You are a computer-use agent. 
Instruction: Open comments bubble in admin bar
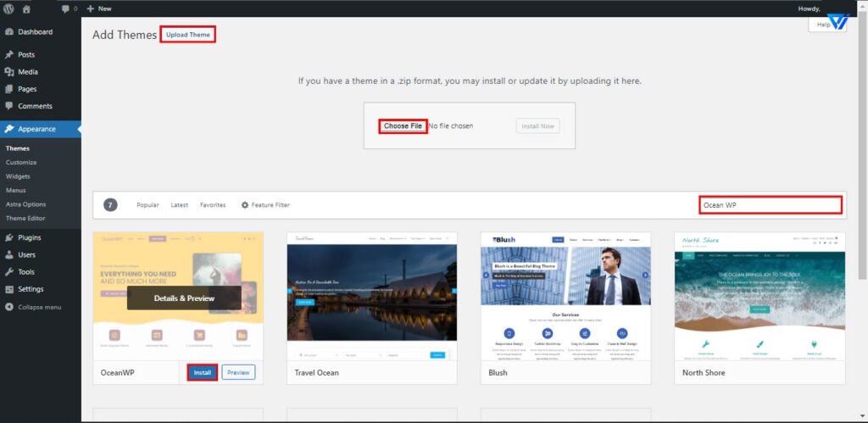click(66, 8)
